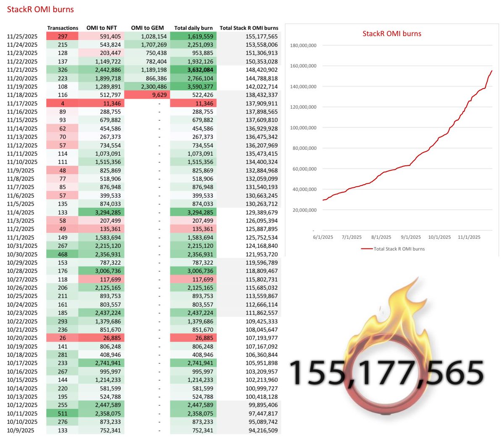Click the transactions cell showing 326

click(x=63, y=70)
